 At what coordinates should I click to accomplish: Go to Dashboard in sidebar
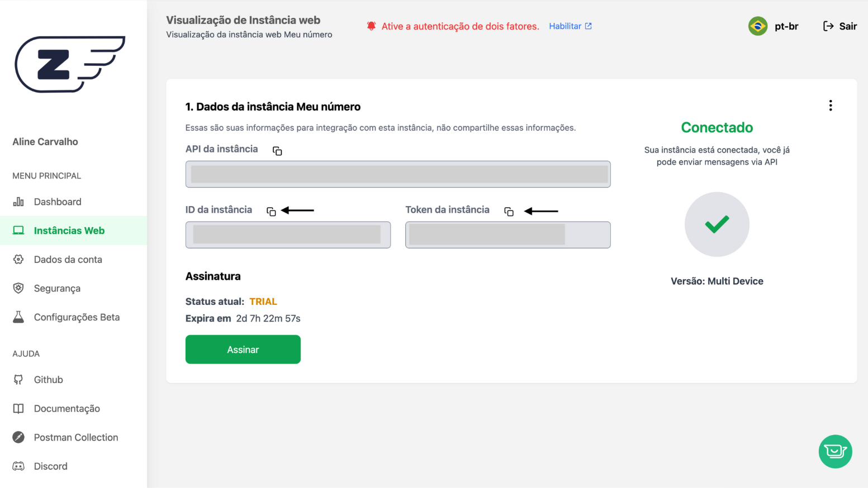click(58, 202)
